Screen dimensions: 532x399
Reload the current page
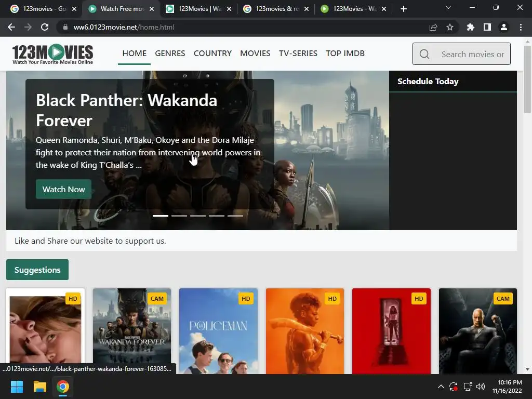point(45,27)
